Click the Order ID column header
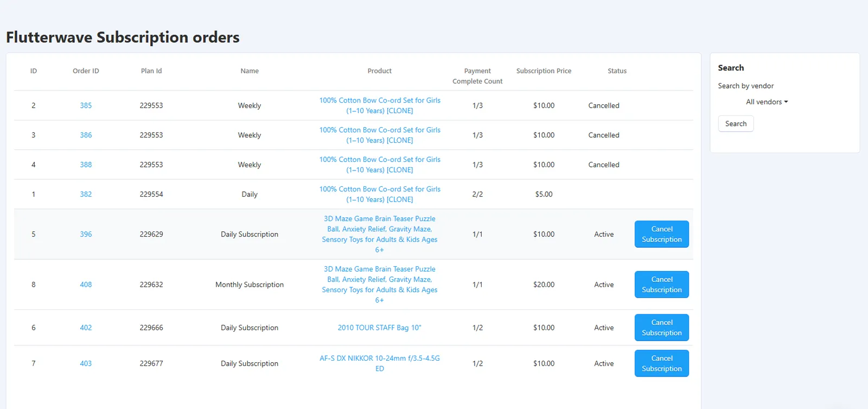 tap(86, 71)
